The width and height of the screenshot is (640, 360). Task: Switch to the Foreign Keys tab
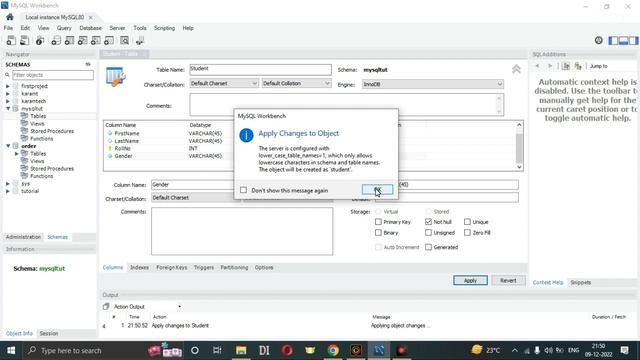pos(171,267)
